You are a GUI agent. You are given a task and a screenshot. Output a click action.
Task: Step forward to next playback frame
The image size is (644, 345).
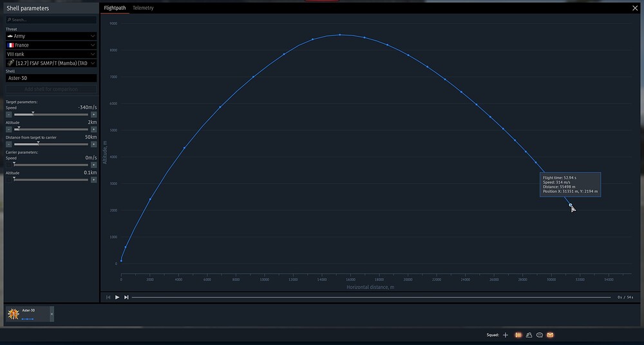tap(126, 297)
